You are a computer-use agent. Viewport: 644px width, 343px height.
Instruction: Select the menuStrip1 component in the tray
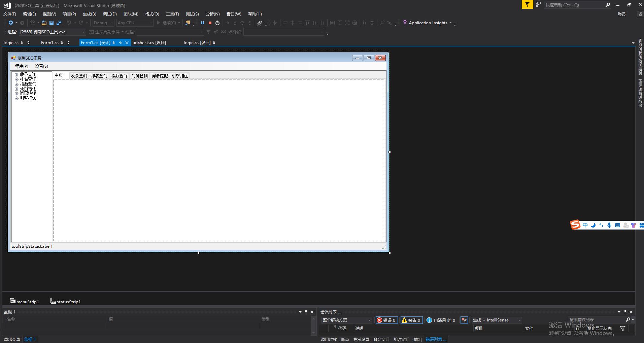[25, 301]
